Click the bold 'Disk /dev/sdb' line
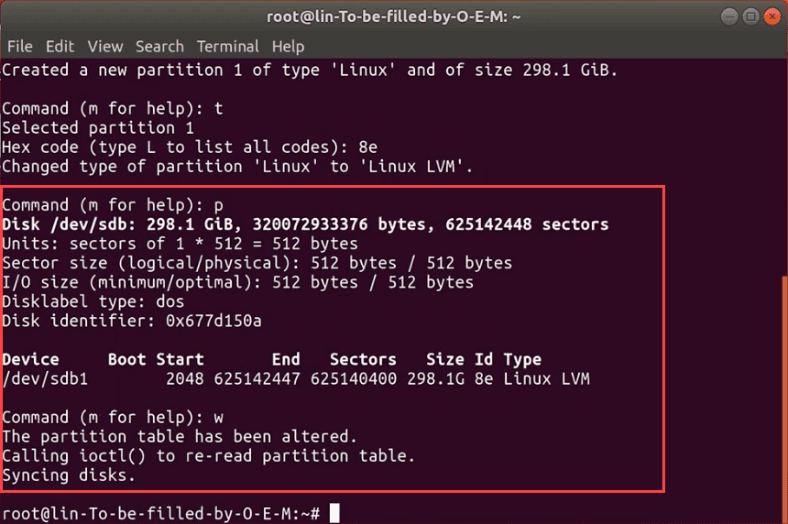Viewport: 788px width, 524px height. (x=305, y=224)
